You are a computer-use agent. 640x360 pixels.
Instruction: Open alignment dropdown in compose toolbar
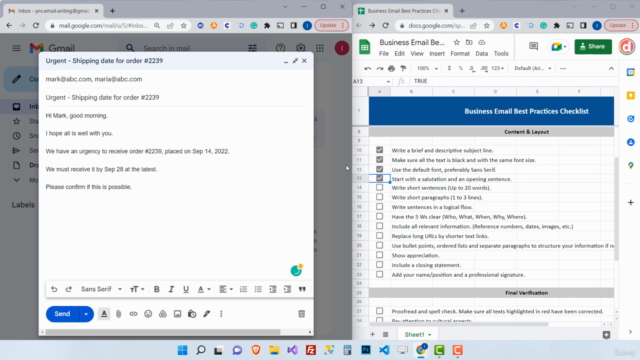pos(226,289)
